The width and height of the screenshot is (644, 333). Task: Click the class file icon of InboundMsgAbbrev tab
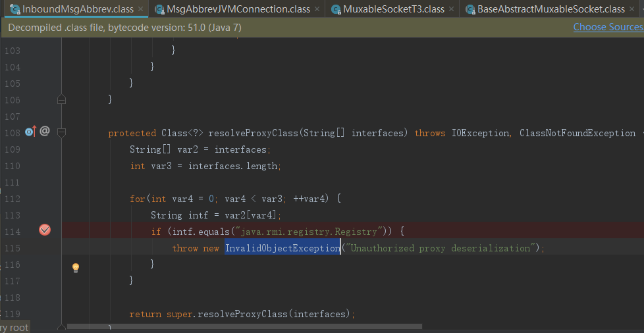click(x=15, y=9)
